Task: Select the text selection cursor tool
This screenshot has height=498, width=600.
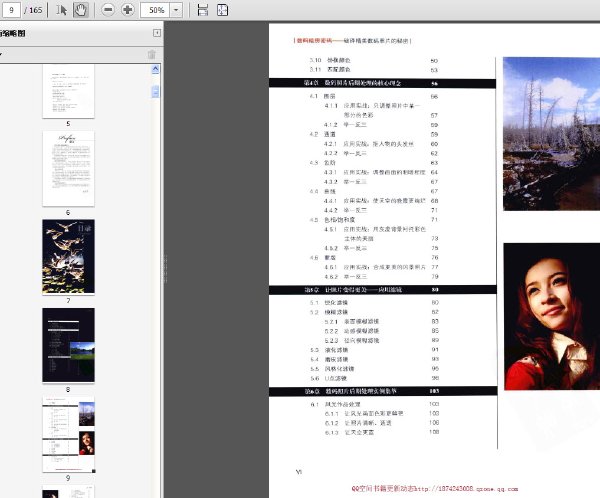Action: 61,10
